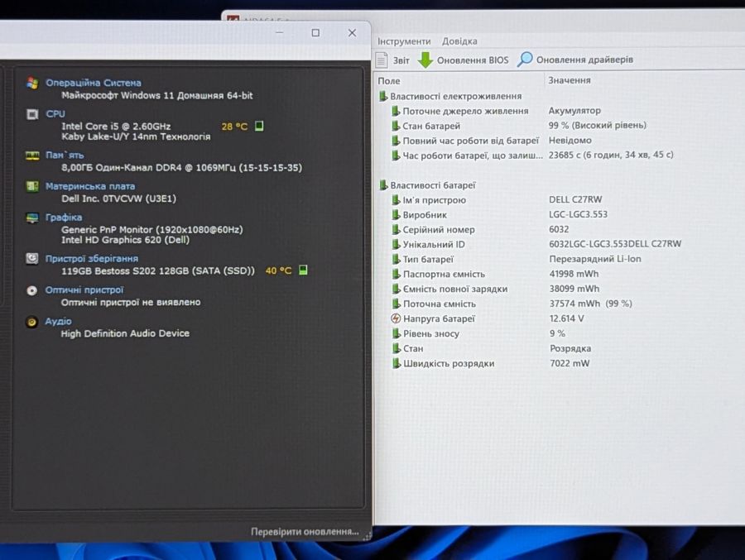Select the DELL C27RW device name value

pos(575,199)
